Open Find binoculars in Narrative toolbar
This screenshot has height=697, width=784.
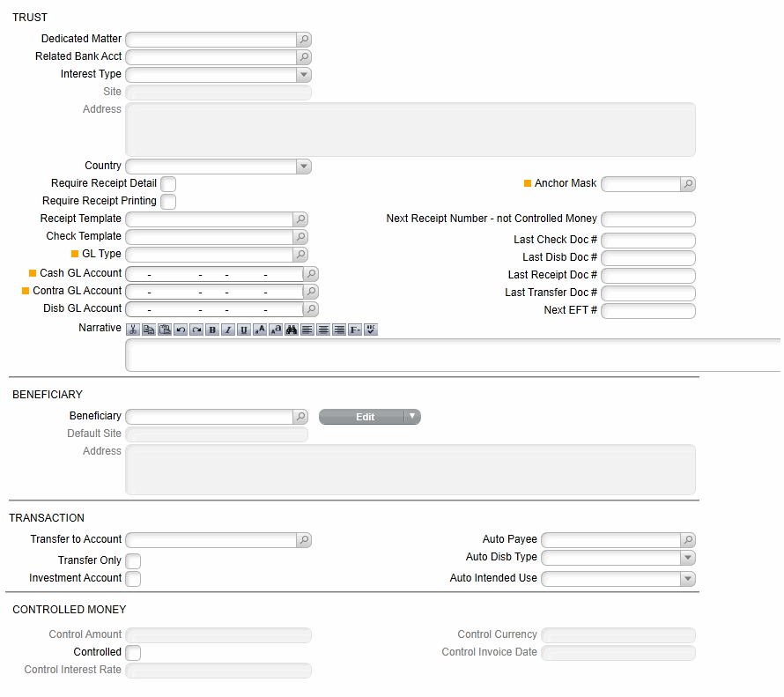[292, 330]
